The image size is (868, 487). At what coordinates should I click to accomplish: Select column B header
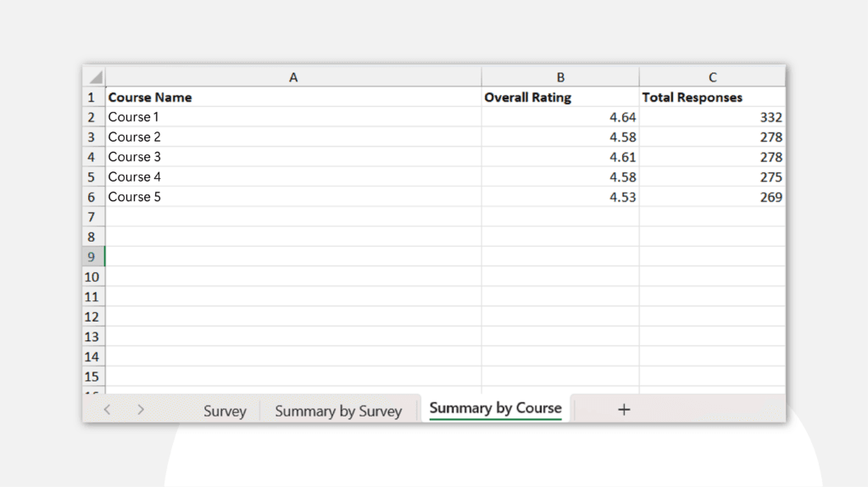(560, 77)
